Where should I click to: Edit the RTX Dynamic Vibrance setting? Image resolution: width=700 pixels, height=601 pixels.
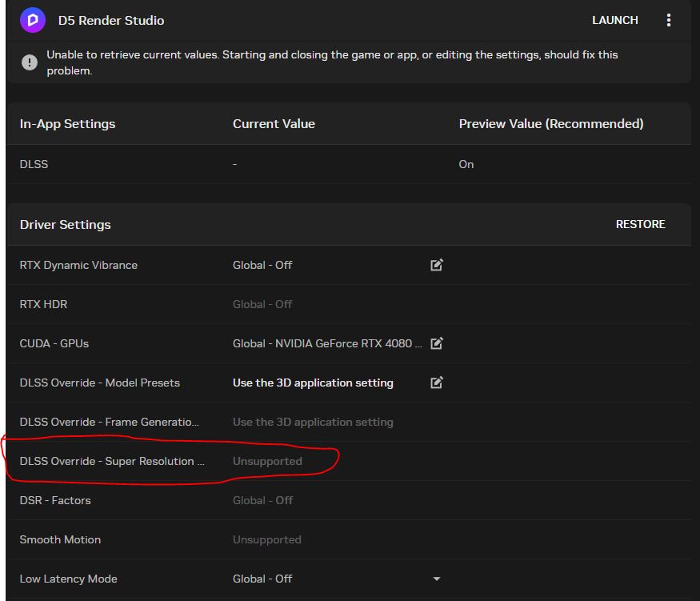[437, 265]
